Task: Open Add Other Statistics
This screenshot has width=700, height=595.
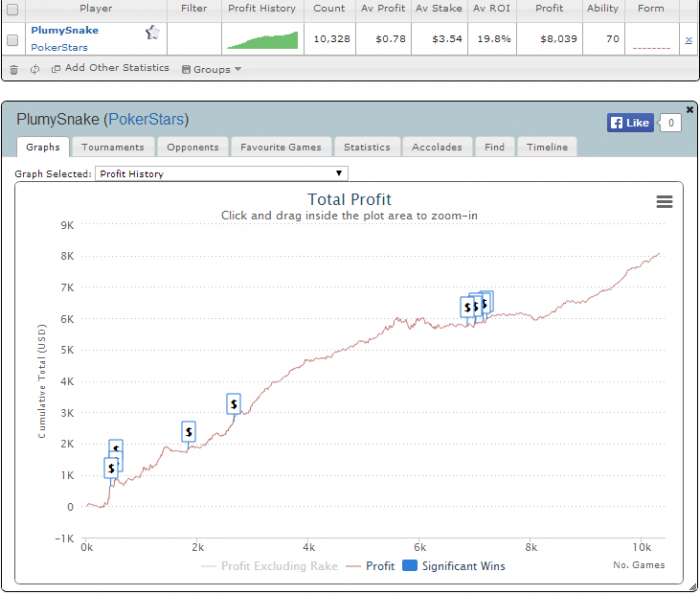Action: (110, 68)
